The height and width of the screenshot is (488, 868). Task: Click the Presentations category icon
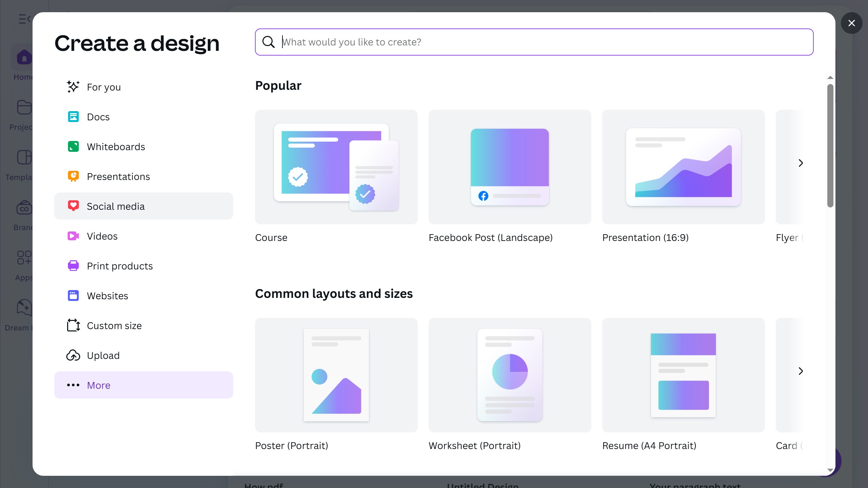coord(73,176)
